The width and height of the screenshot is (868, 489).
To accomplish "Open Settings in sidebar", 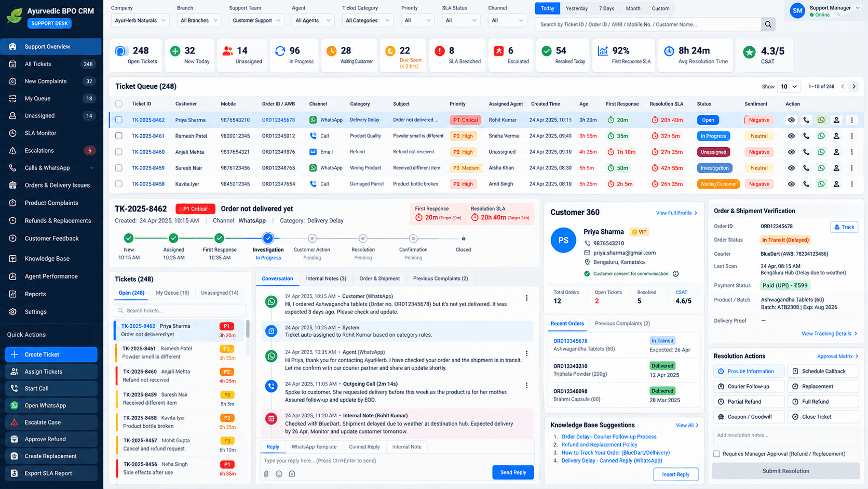I will click(x=51, y=312).
